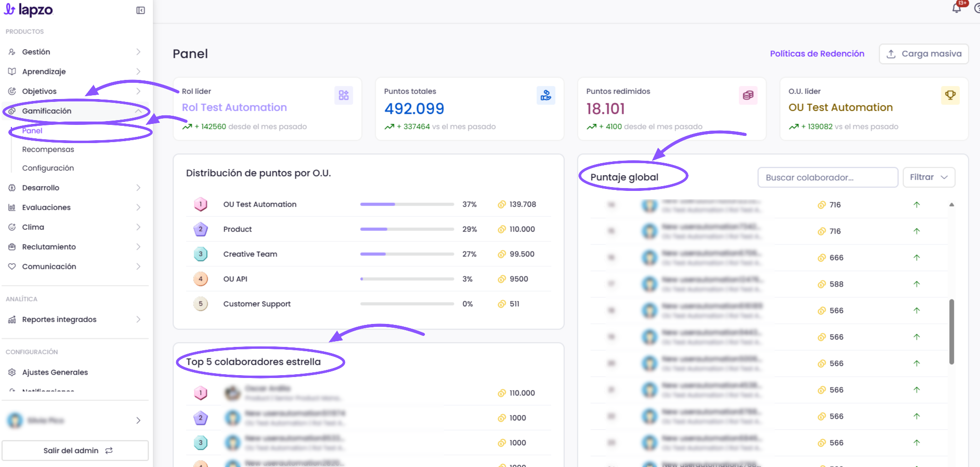Image resolution: width=980 pixels, height=467 pixels.
Task: Click the Clima icon in sidebar
Action: click(12, 227)
